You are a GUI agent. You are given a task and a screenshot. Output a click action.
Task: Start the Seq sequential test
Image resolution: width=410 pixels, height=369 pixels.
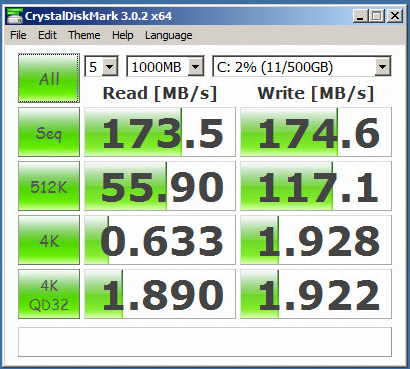[49, 132]
